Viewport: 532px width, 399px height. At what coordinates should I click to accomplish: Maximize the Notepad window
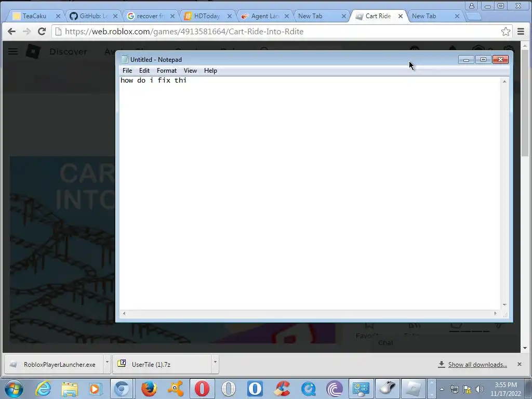click(x=483, y=60)
